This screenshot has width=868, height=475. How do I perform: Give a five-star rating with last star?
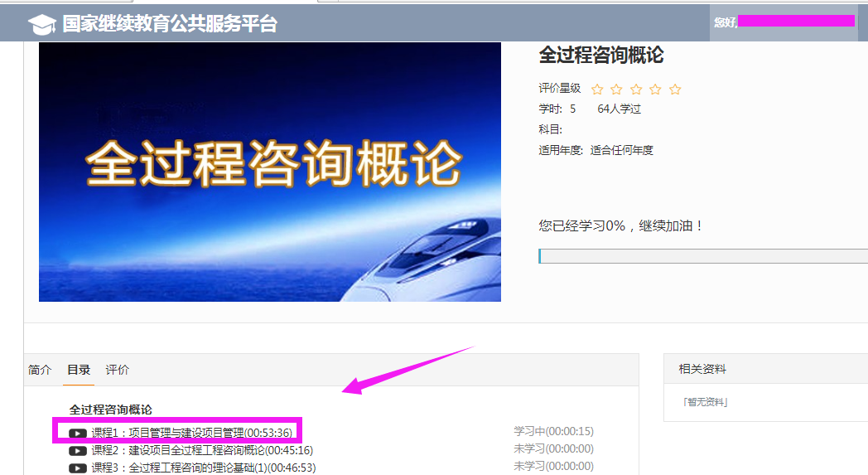[x=675, y=90]
